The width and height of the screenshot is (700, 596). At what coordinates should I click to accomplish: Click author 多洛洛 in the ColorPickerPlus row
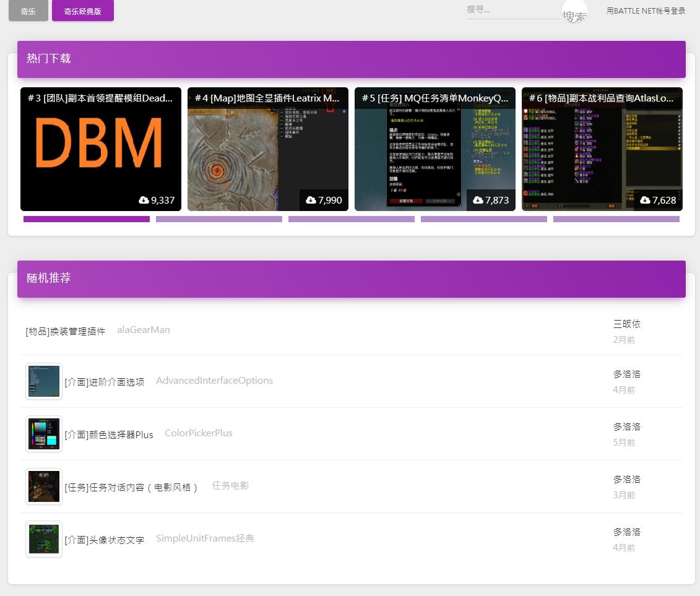(627, 427)
